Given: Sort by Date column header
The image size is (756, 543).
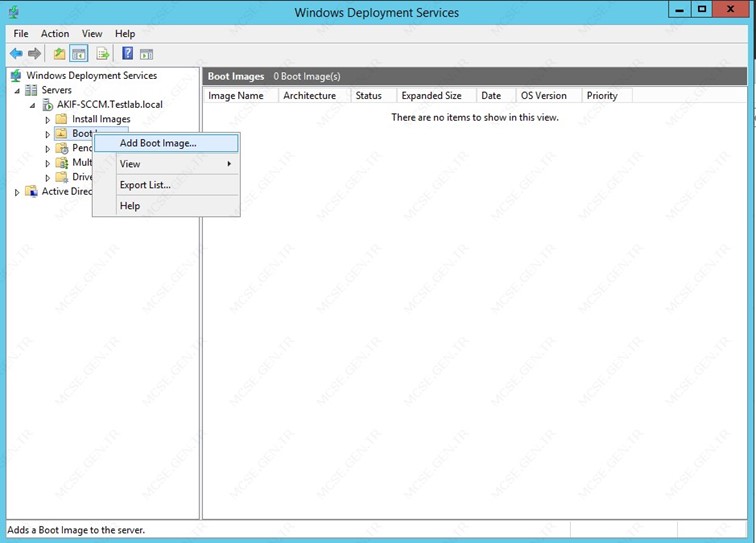Looking at the screenshot, I should [x=496, y=95].
